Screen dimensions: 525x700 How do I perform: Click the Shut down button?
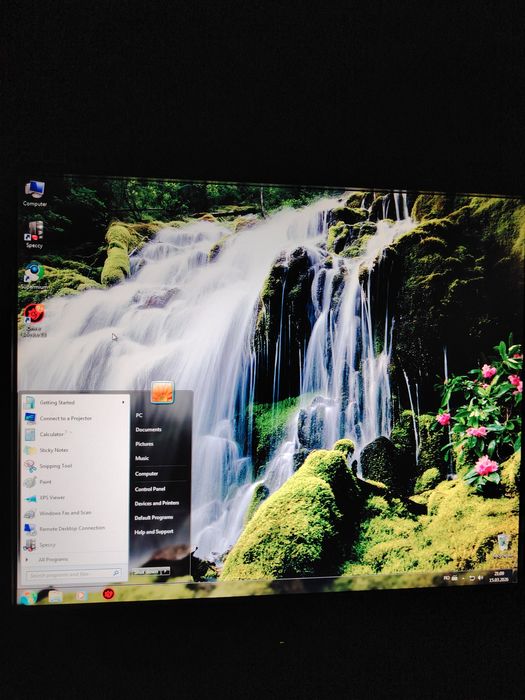[x=147, y=571]
